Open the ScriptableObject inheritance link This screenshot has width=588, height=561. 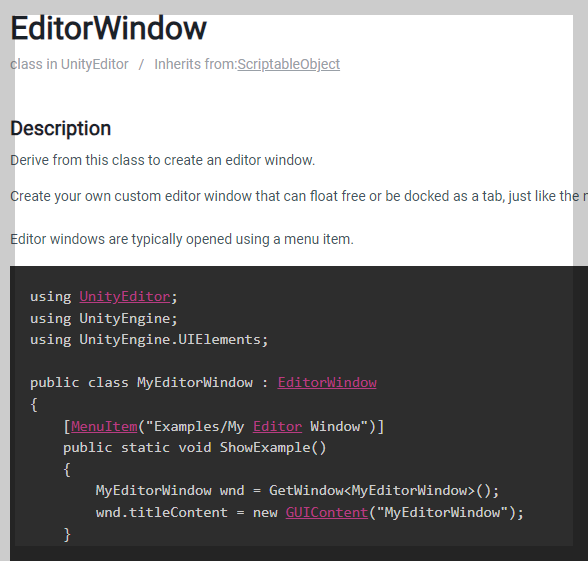pos(288,64)
